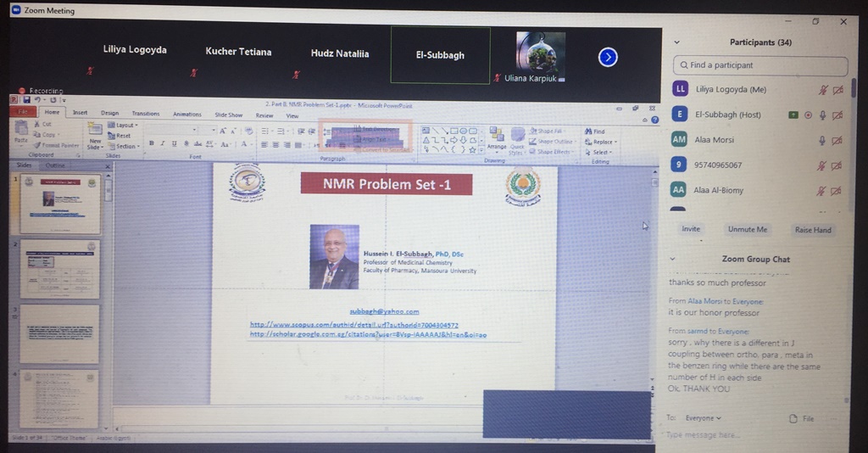Click the Find a participant search field
868x453 pixels.
760,65
